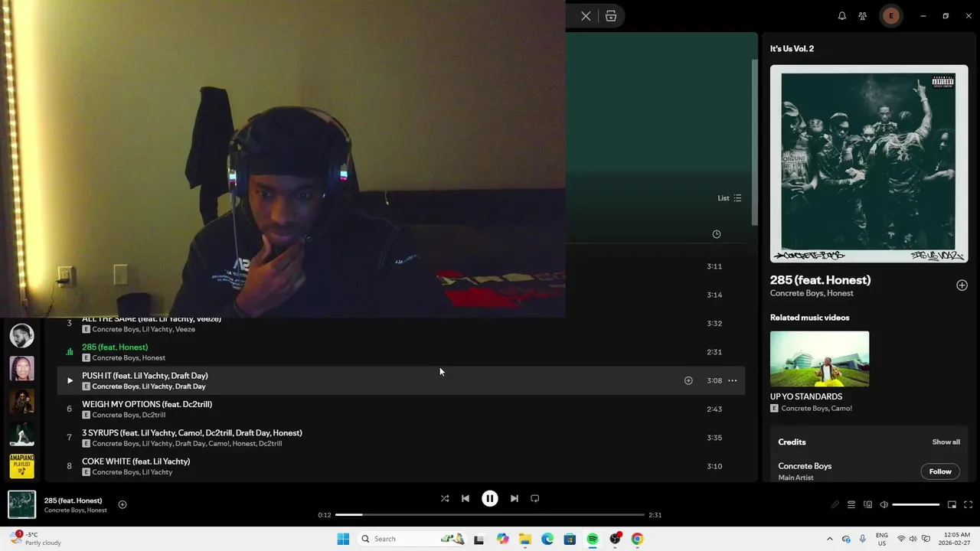This screenshot has height=551, width=980.
Task: Click the now playing album thumbnail in player bar
Action: click(21, 504)
